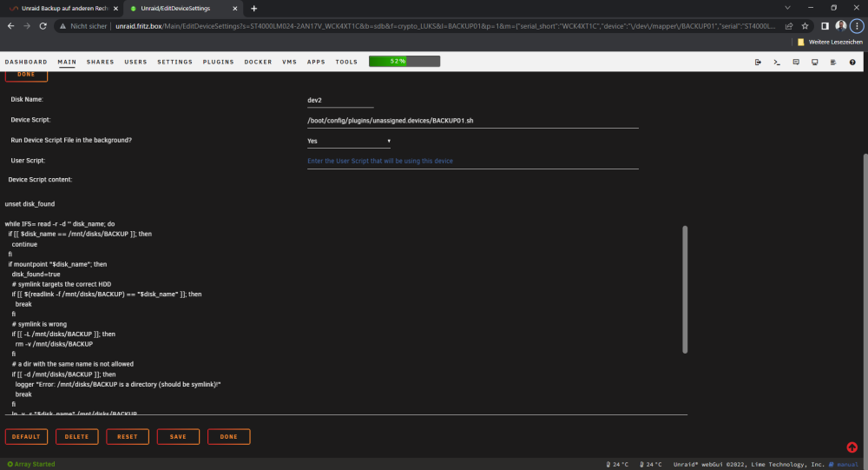This screenshot has width=868, height=470.
Task: Click the 'Run Device Script File in the background?' label
Action: pos(71,140)
